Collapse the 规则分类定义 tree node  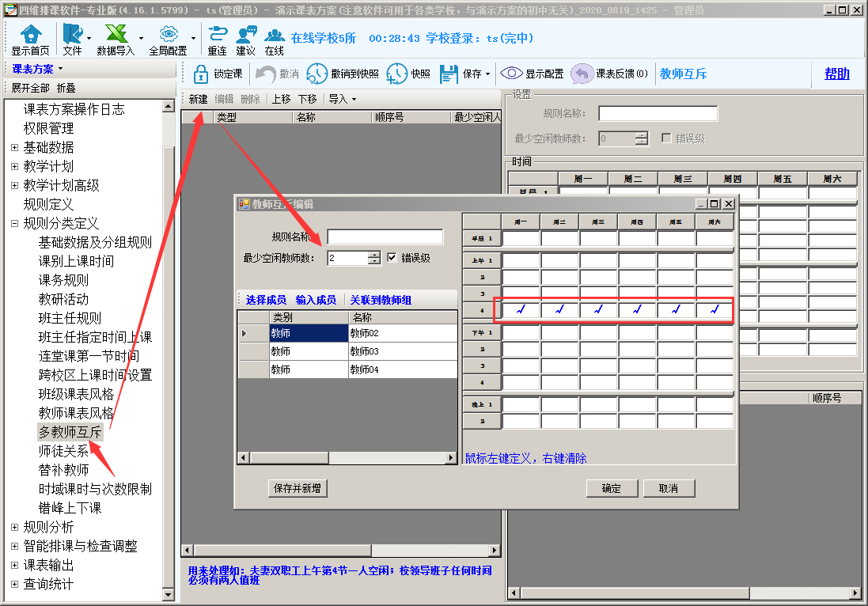[14, 223]
